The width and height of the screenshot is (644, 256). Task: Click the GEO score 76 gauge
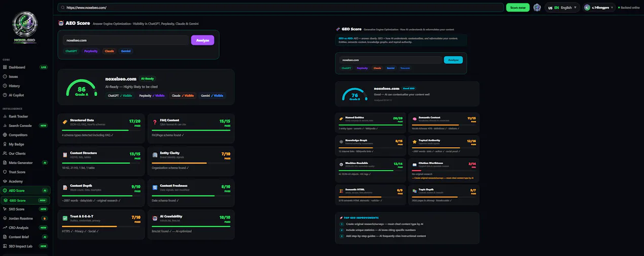pyautogui.click(x=354, y=94)
